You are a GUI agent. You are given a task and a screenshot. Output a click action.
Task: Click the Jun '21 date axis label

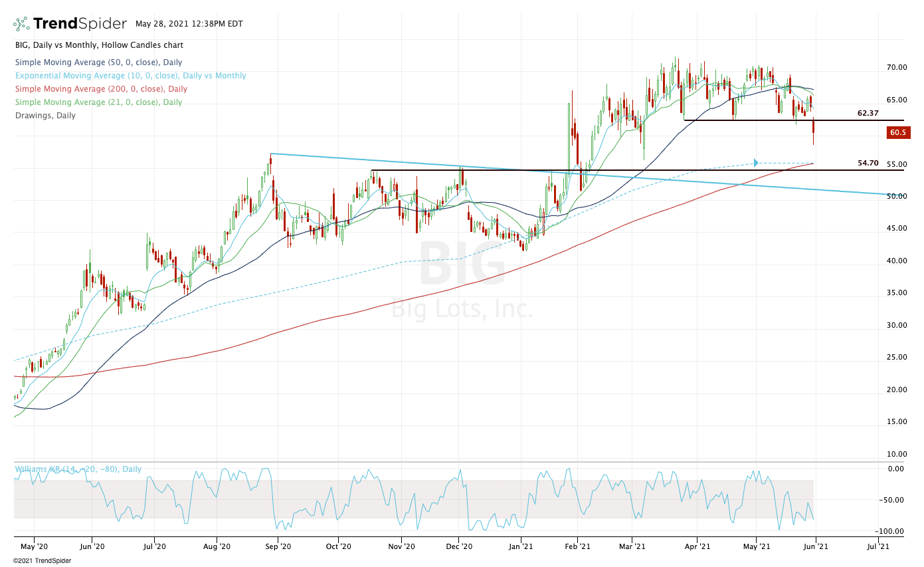click(816, 547)
